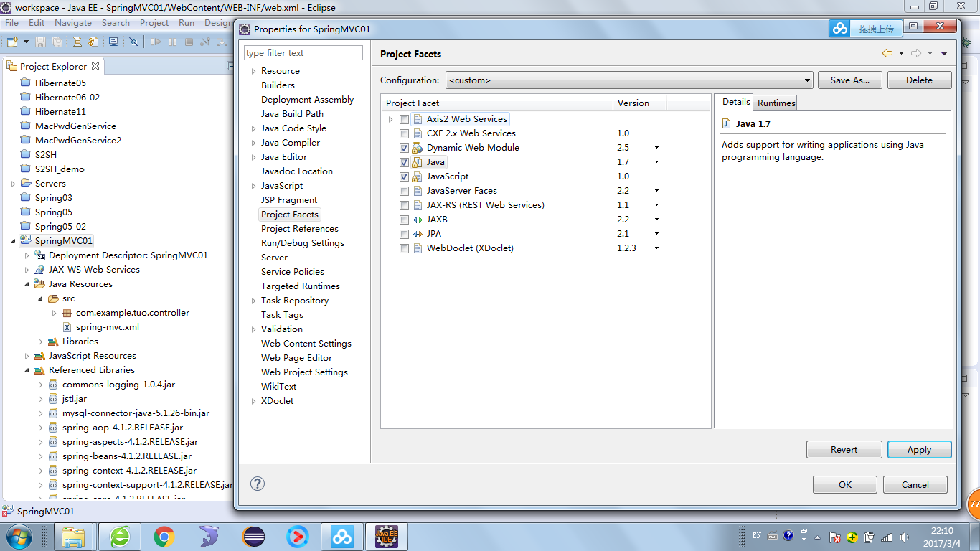Expand Java Code Style in properties tree
980x551 pixels.
tap(253, 128)
